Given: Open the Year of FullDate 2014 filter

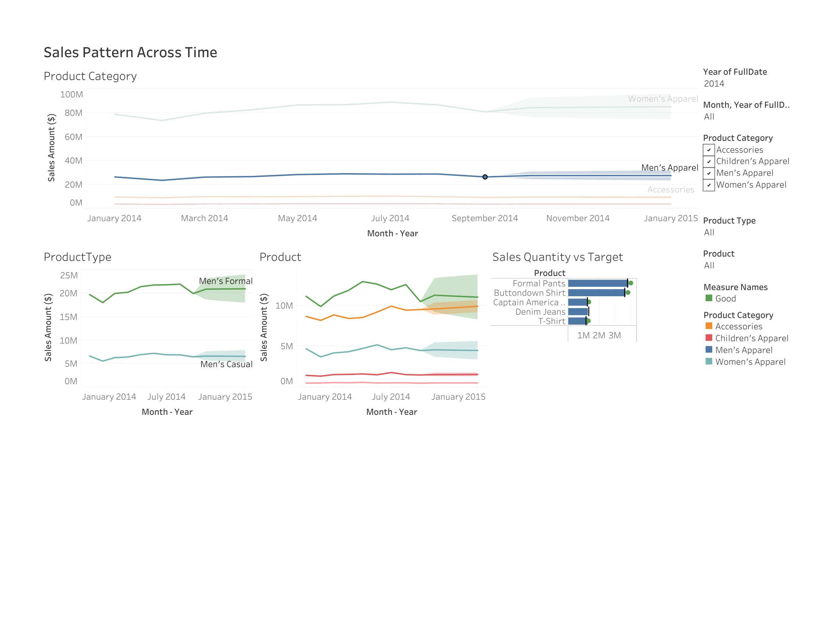Looking at the screenshot, I should click(x=714, y=84).
